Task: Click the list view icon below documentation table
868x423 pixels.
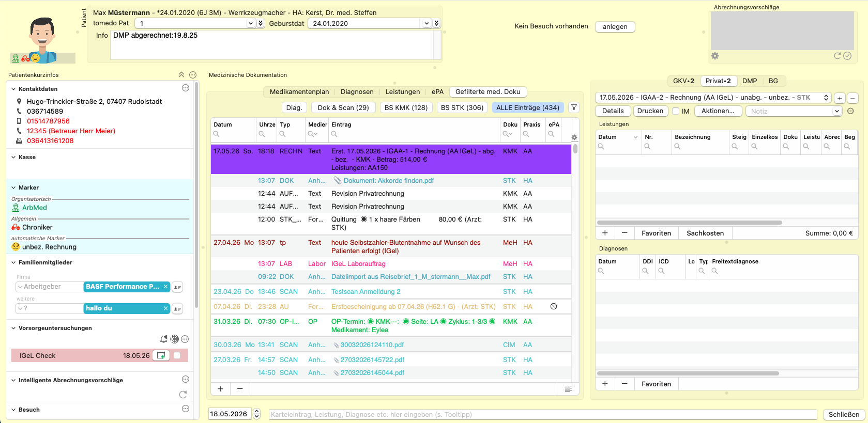Action: pyautogui.click(x=569, y=389)
